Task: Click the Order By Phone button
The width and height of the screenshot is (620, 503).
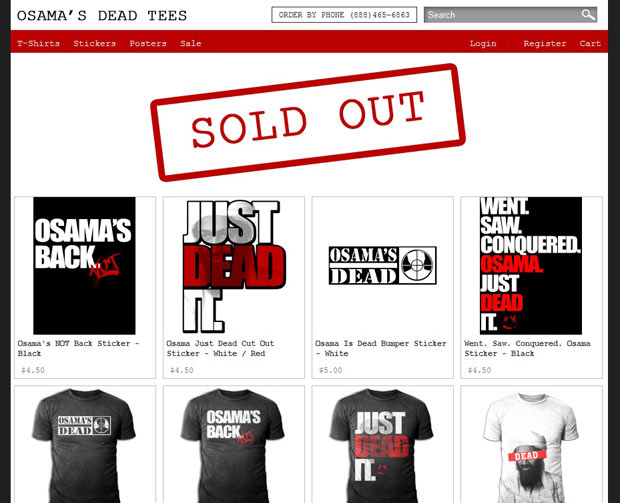Action: click(344, 15)
